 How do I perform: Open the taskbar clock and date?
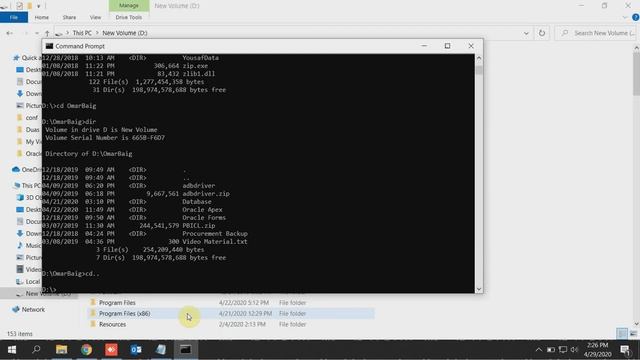pyautogui.click(x=597, y=350)
